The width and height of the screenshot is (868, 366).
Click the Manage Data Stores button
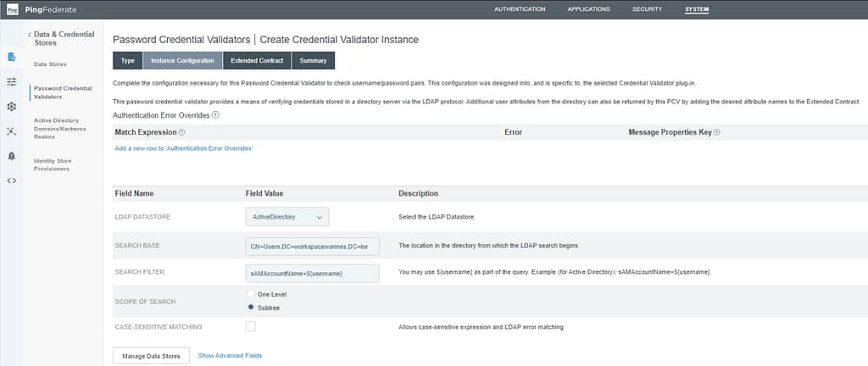(x=151, y=356)
